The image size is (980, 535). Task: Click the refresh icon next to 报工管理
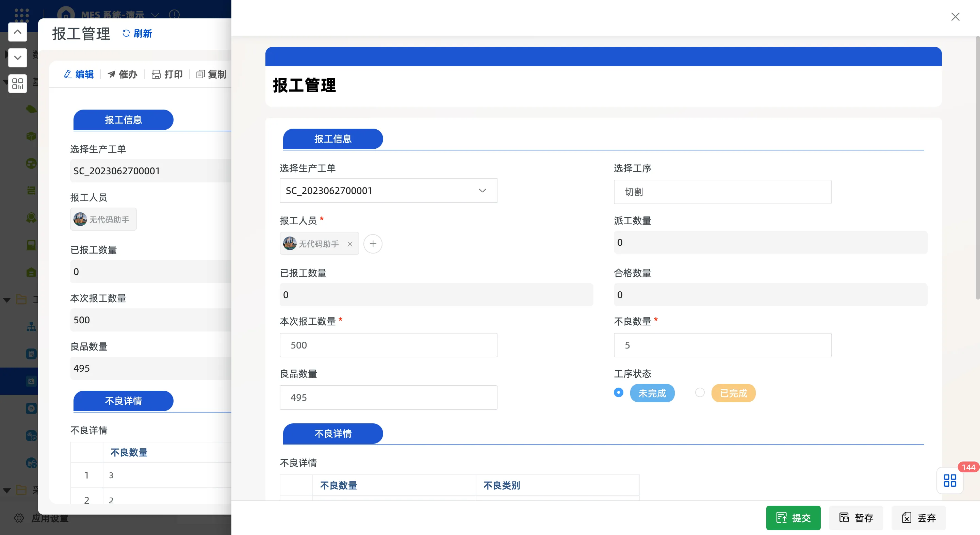[126, 33]
